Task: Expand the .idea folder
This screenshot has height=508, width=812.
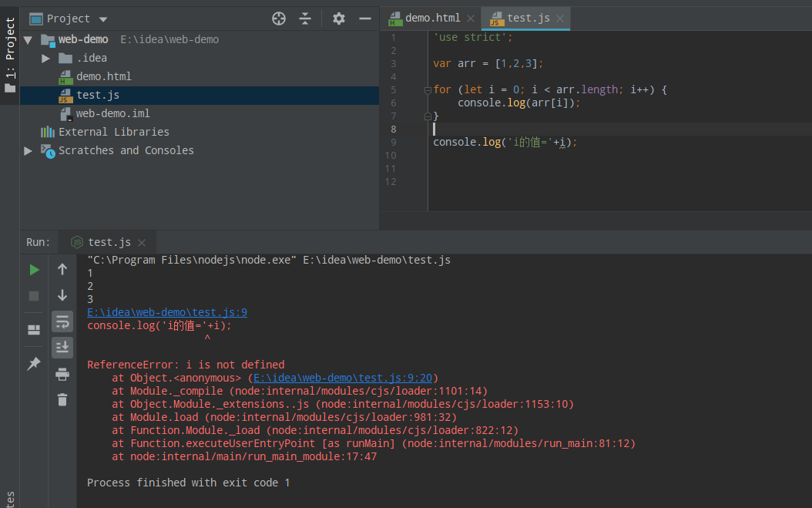Action: point(45,58)
